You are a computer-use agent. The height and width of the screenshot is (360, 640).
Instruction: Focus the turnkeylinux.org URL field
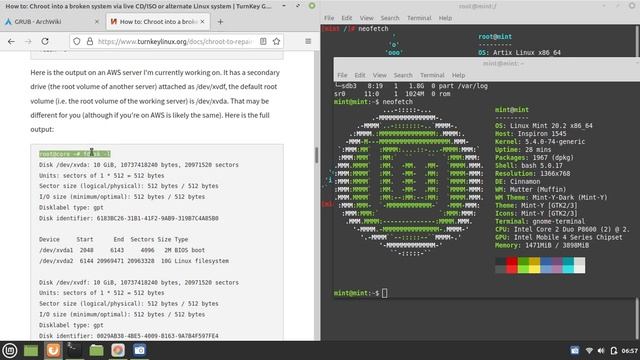tap(175, 41)
